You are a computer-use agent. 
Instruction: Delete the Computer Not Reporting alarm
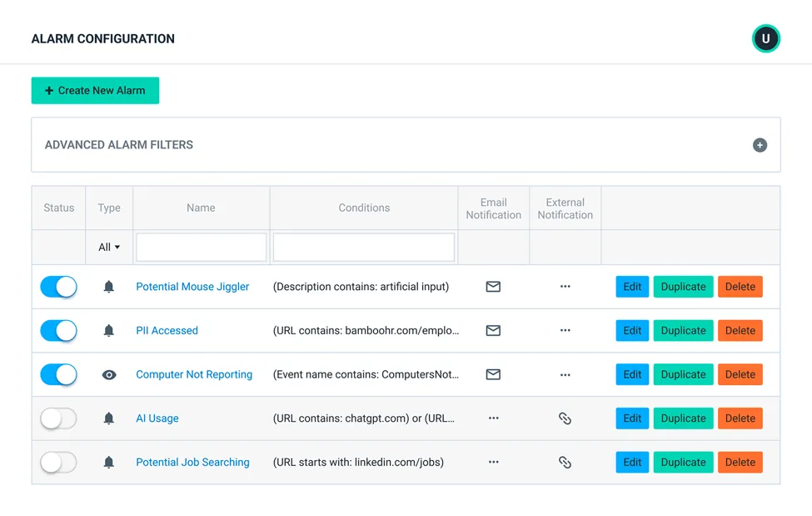click(740, 374)
